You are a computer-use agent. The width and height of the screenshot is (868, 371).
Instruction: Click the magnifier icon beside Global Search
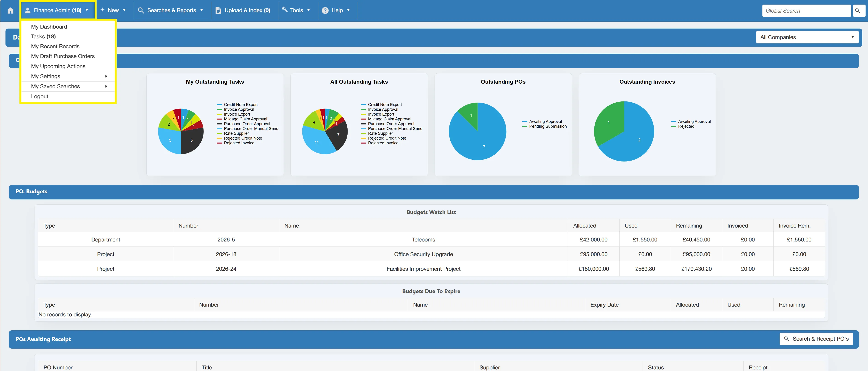point(857,11)
